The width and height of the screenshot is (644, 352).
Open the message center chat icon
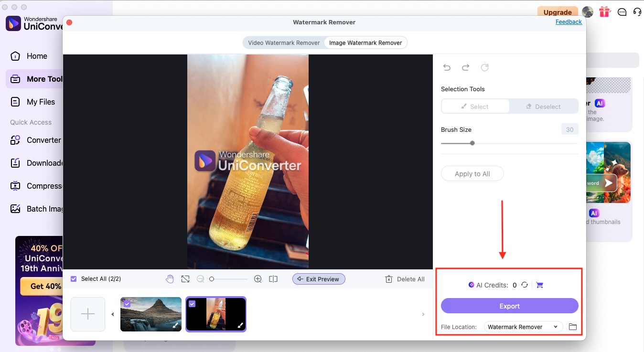pos(622,12)
